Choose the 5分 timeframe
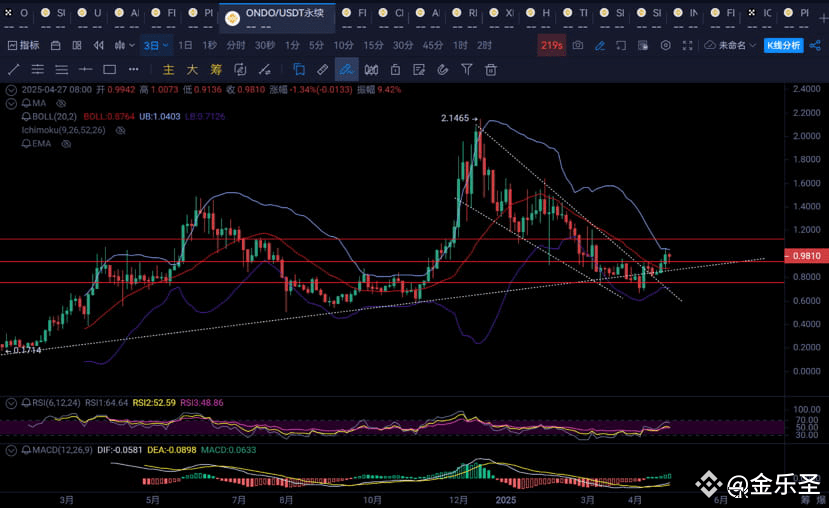Image resolution: width=829 pixels, height=508 pixels. (x=316, y=45)
